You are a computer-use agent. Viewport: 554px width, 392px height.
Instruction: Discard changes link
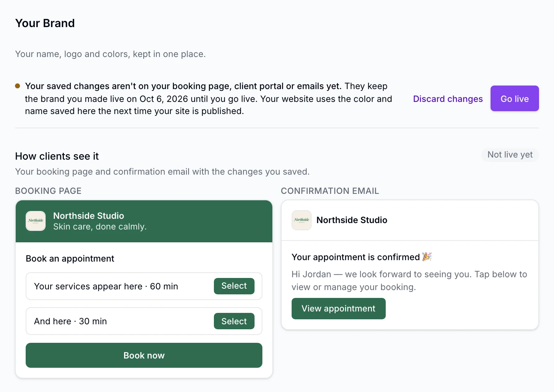448,99
